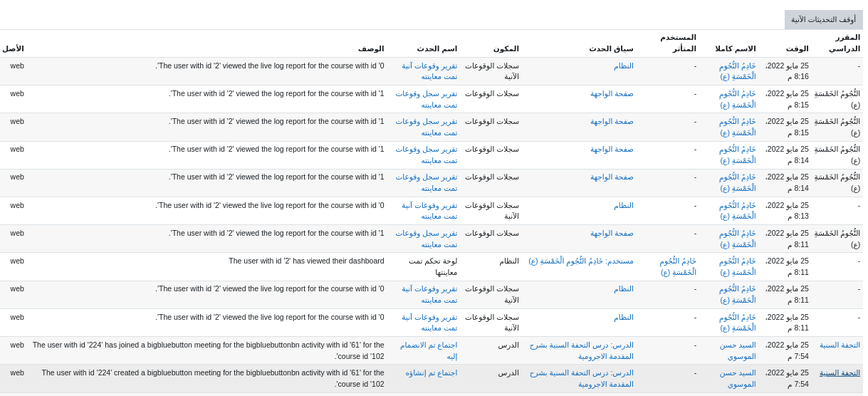Open التحفة السنية course link in meeting-created row

pos(840,373)
